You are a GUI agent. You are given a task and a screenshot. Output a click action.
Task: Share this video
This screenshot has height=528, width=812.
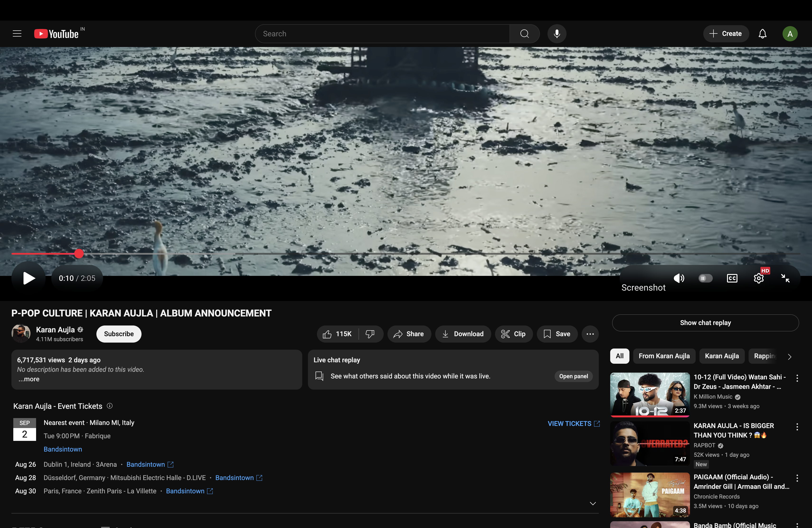pyautogui.click(x=409, y=334)
